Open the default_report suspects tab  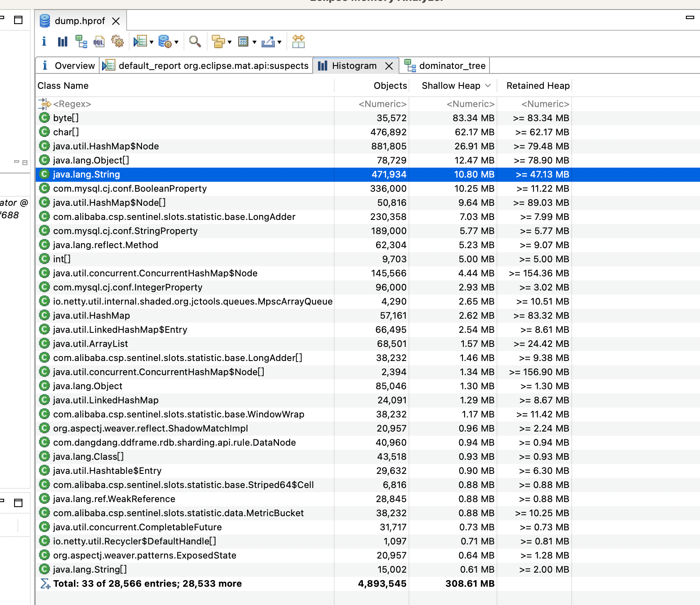tap(207, 66)
